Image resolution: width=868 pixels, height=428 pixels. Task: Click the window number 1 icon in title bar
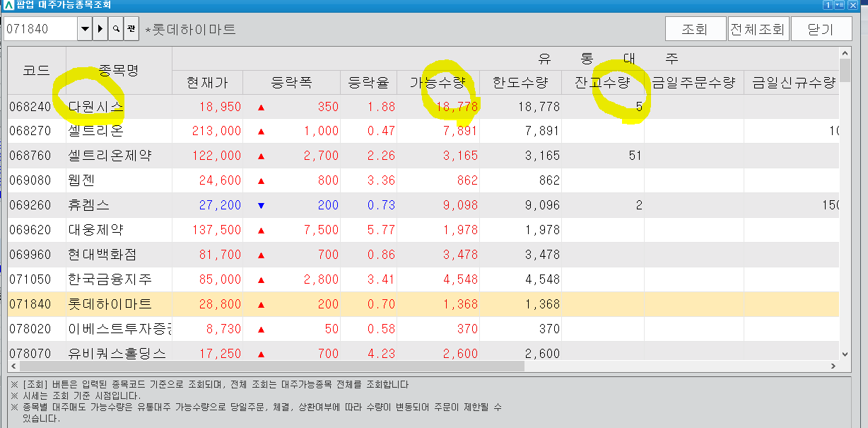click(x=828, y=5)
